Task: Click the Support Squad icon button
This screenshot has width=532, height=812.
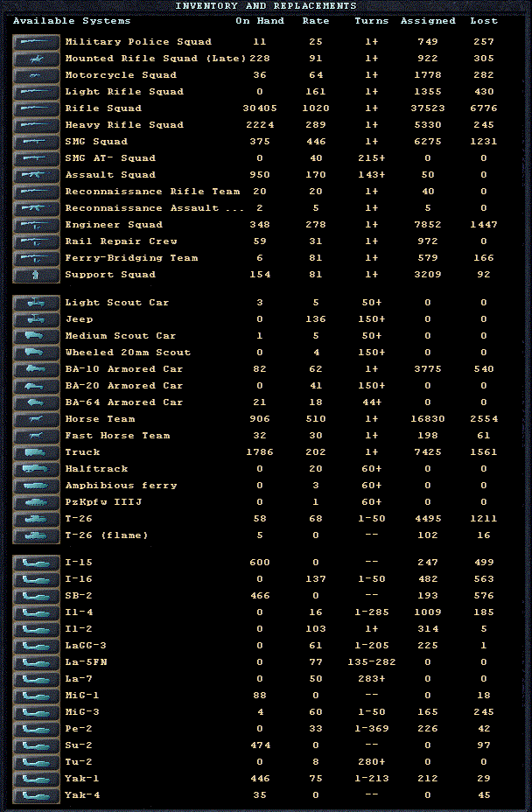Action: [x=36, y=275]
